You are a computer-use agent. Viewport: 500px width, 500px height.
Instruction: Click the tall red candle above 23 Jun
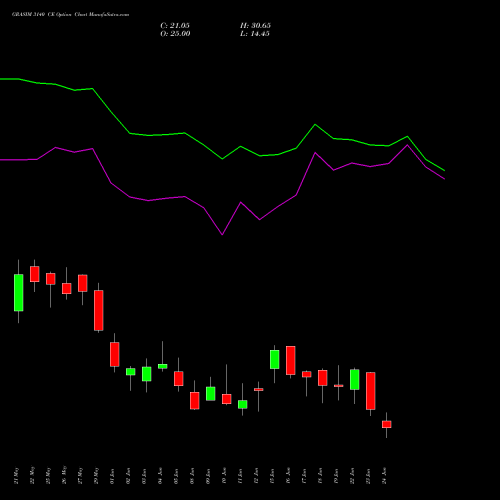tap(371, 391)
